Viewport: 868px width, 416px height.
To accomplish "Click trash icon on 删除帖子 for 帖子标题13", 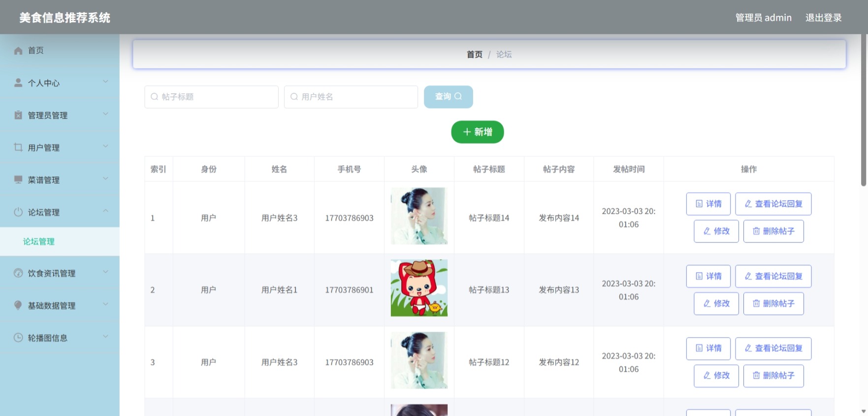I will (756, 303).
